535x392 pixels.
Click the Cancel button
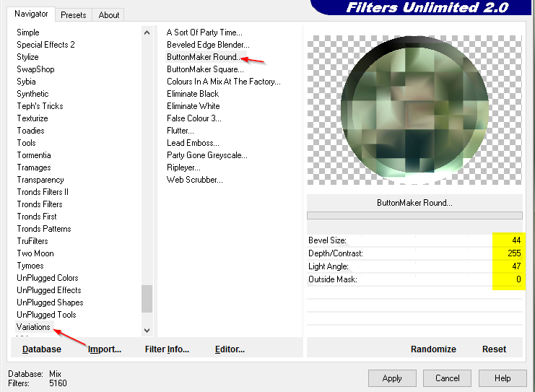[x=448, y=378]
